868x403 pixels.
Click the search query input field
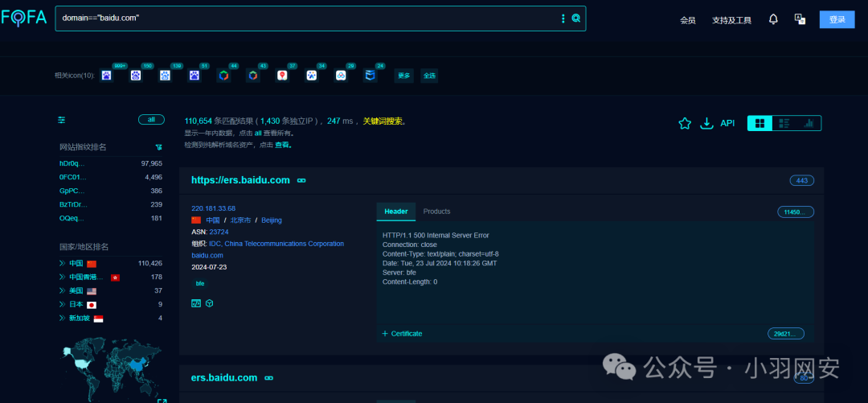[307, 19]
